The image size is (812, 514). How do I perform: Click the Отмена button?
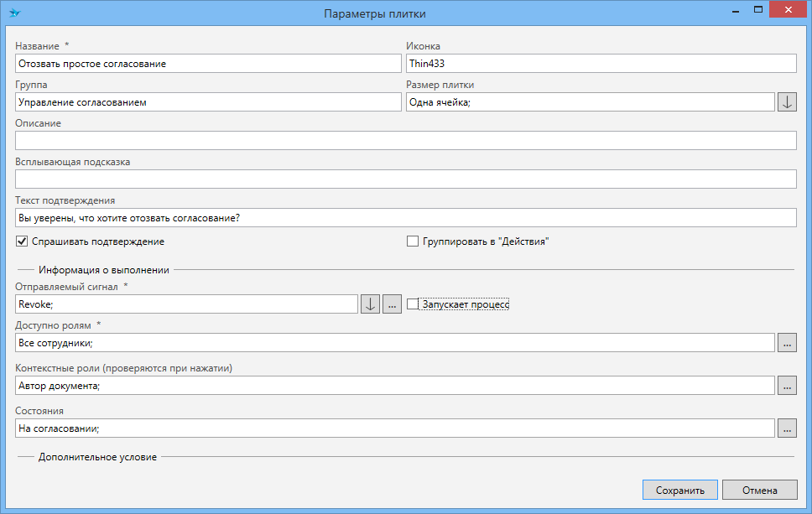tap(759, 491)
